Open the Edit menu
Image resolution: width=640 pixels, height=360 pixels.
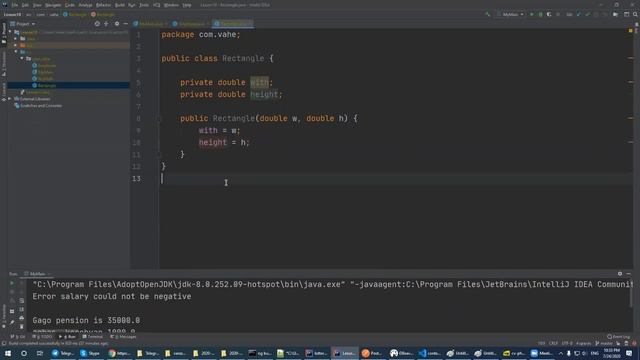[x=25, y=5]
